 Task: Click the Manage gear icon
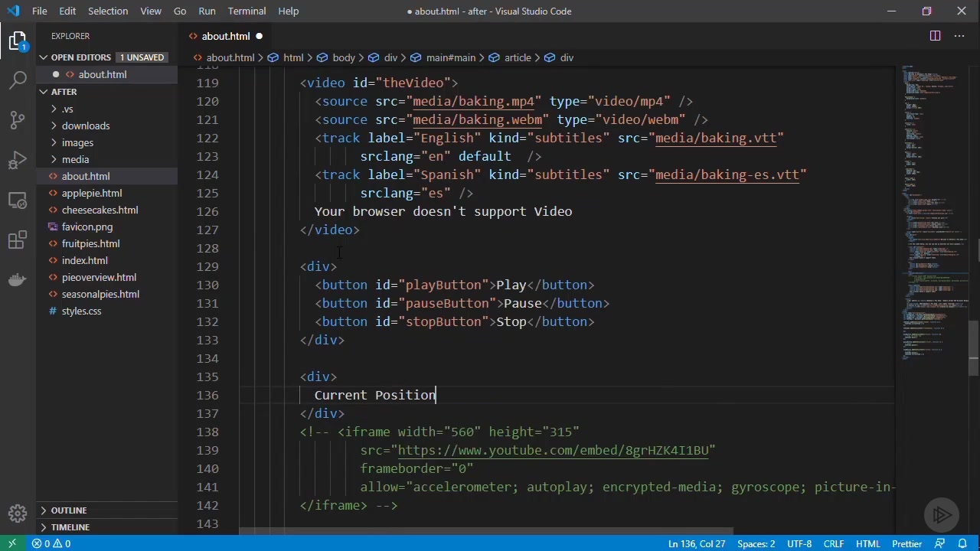[18, 514]
